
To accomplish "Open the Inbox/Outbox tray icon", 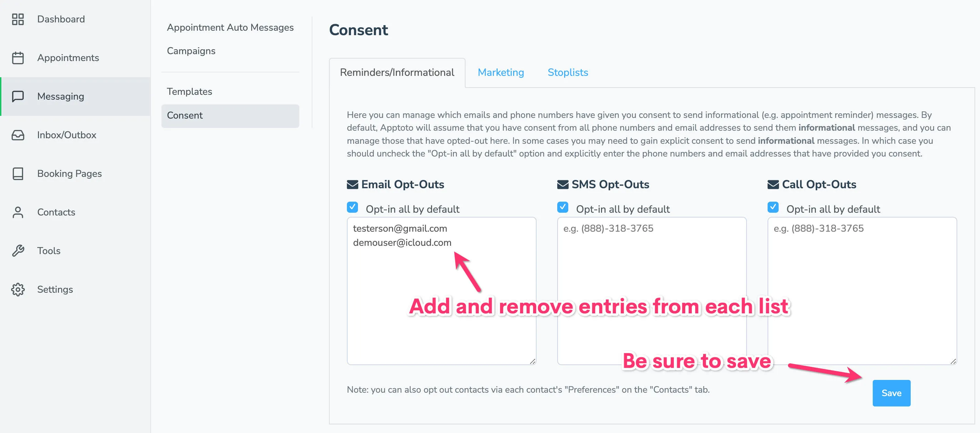I will point(18,135).
